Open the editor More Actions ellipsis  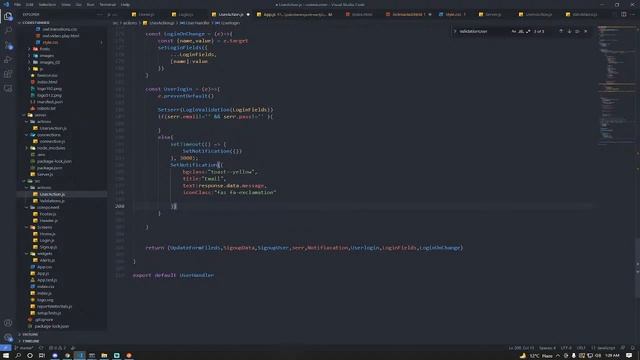point(633,14)
